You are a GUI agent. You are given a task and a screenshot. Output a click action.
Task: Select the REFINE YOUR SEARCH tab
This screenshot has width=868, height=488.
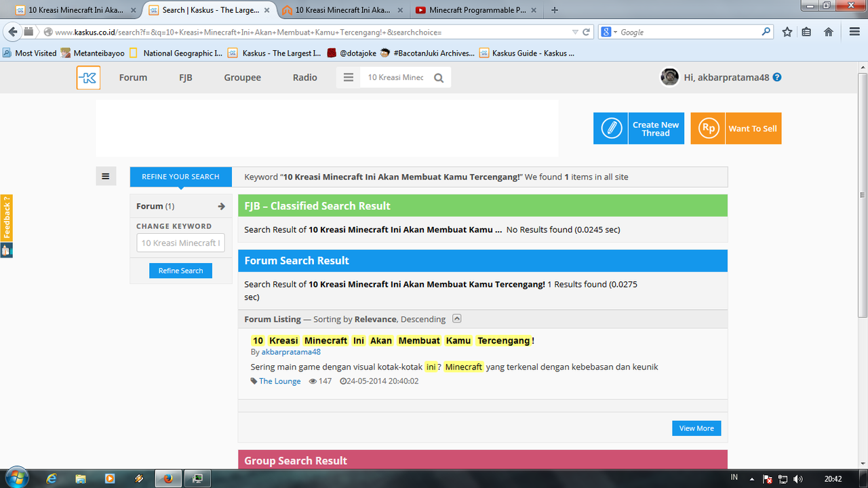coord(180,176)
